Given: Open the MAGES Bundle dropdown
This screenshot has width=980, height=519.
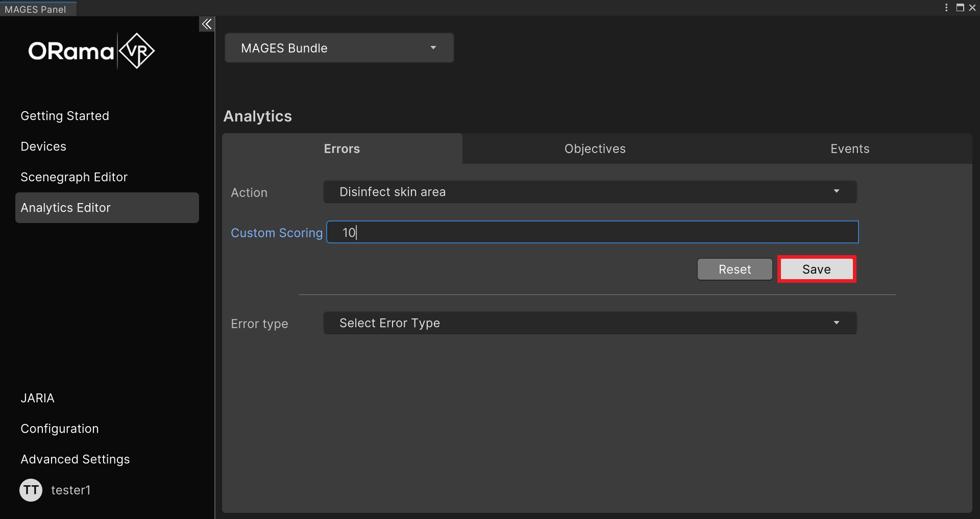Looking at the screenshot, I should [339, 48].
